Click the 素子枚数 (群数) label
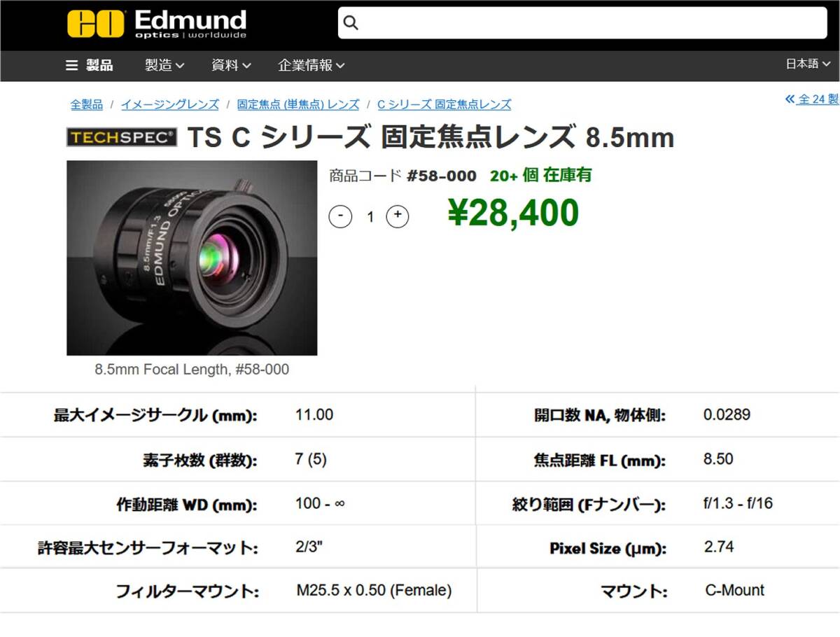The width and height of the screenshot is (840, 637). click(x=200, y=460)
